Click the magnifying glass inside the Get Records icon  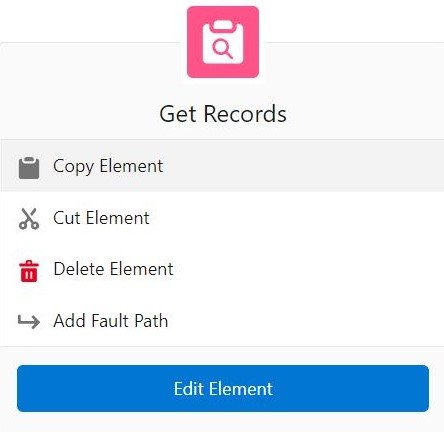(x=223, y=49)
